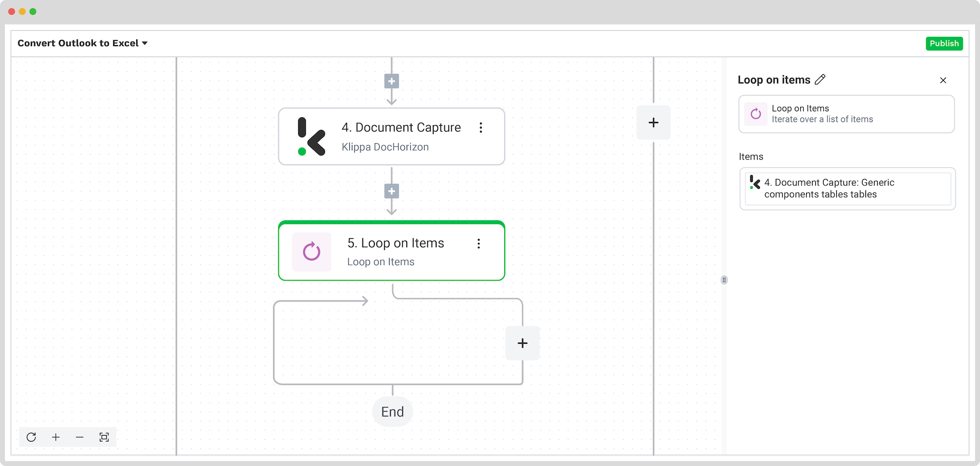Add a step inside the loop body
980x466 pixels.
coord(522,343)
